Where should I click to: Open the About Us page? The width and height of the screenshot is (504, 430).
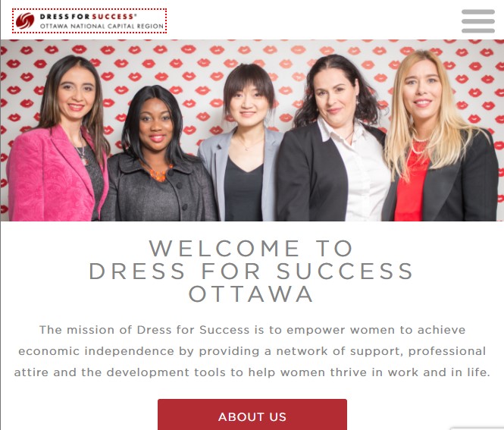click(x=252, y=415)
